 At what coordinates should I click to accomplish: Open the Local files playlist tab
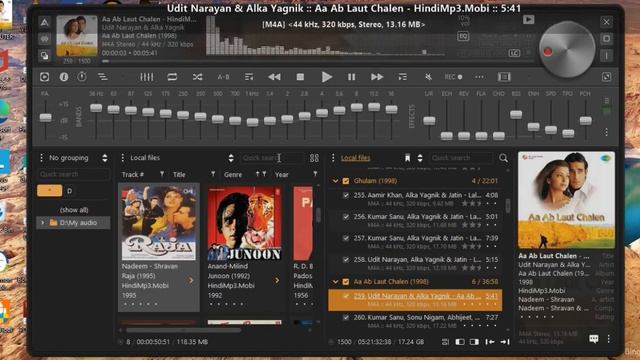[x=356, y=158]
